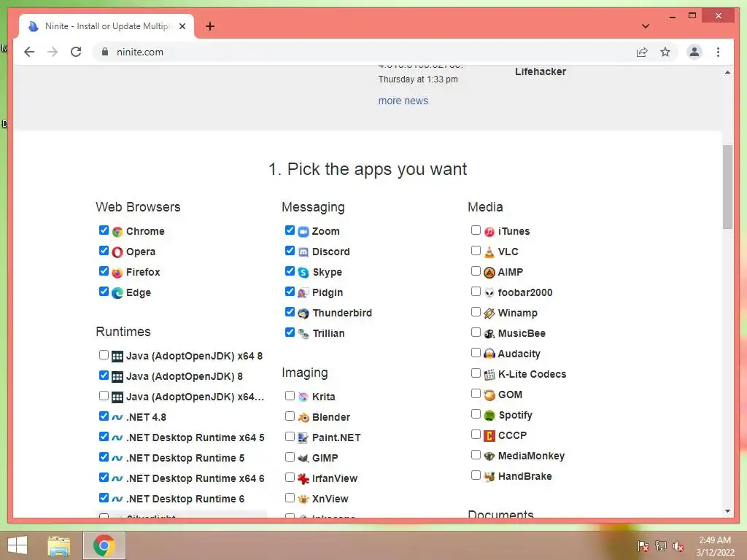Click the Skype app icon
Screen dimensions: 747x560
point(303,273)
